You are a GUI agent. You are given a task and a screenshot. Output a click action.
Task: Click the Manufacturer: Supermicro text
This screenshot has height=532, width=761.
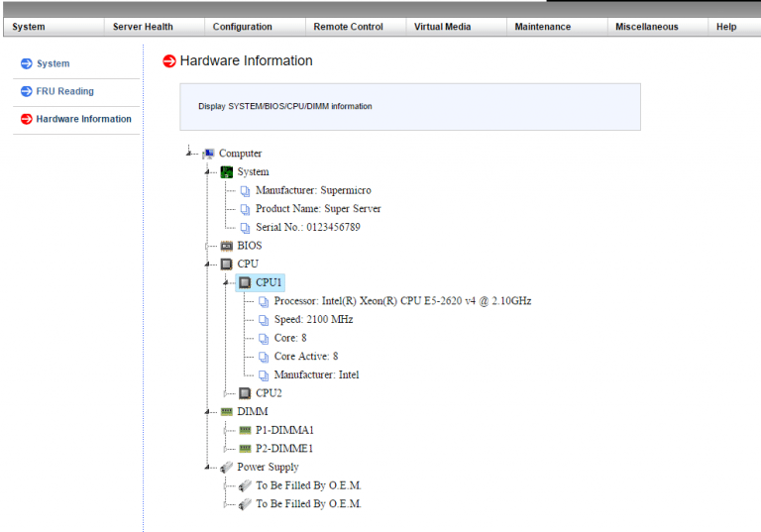[313, 190]
